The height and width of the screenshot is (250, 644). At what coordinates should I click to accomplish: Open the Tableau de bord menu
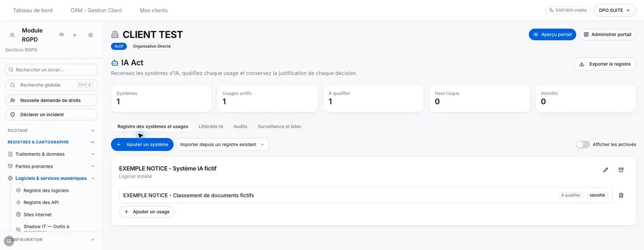(x=33, y=10)
